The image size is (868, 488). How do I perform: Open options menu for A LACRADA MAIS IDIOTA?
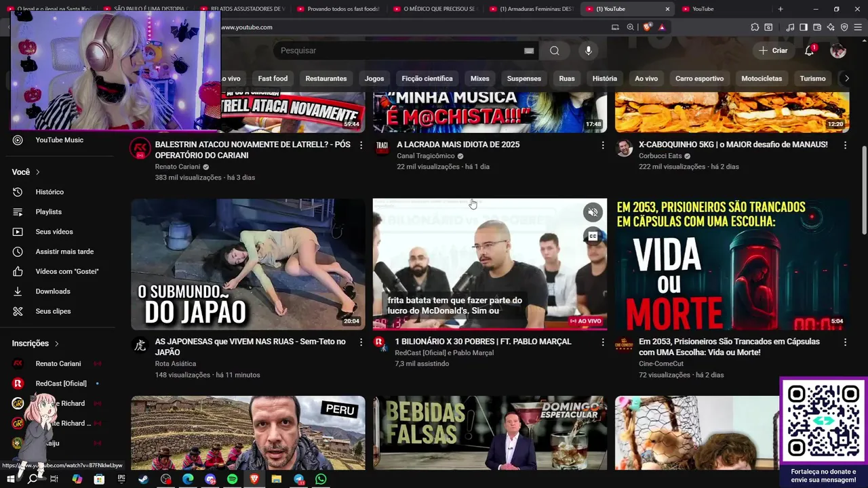coord(603,145)
